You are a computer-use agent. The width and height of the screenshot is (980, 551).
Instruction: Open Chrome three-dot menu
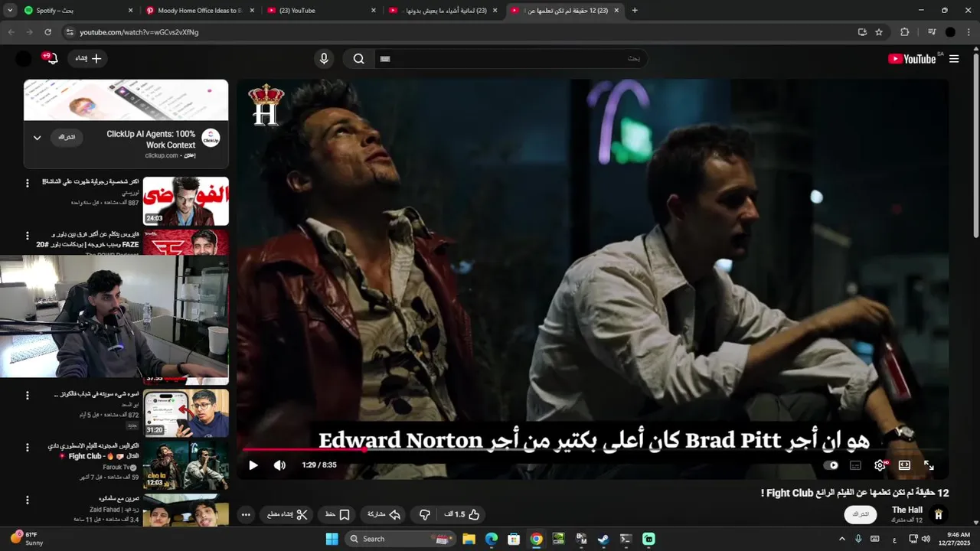point(969,32)
